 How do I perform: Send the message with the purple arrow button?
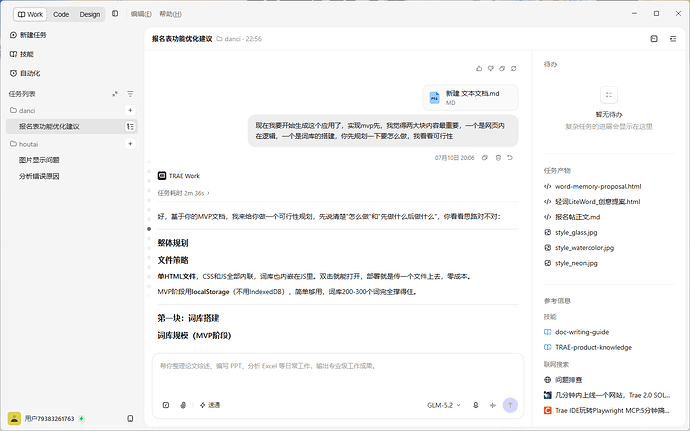(x=510, y=405)
